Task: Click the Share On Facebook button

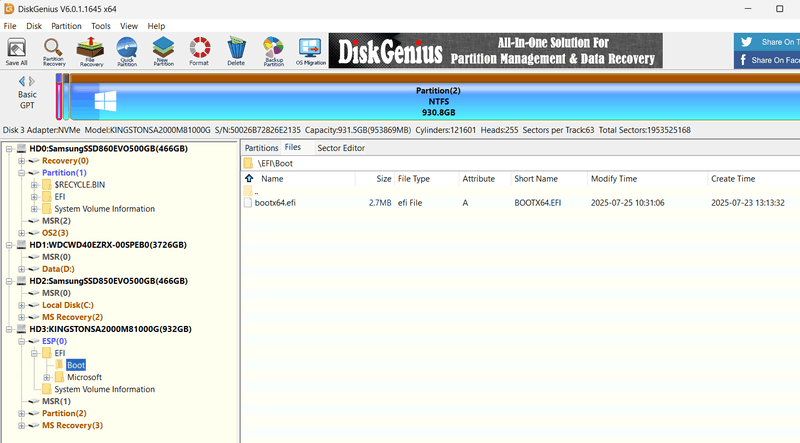Action: (x=767, y=60)
